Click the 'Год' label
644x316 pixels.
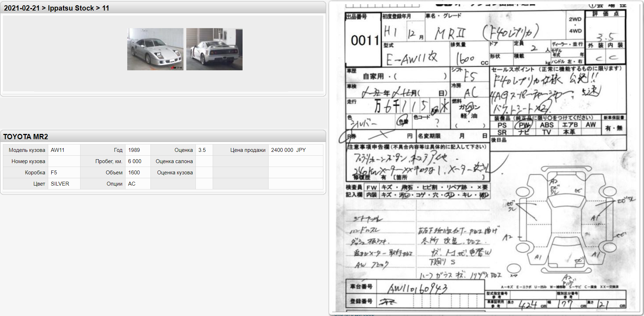coord(118,150)
